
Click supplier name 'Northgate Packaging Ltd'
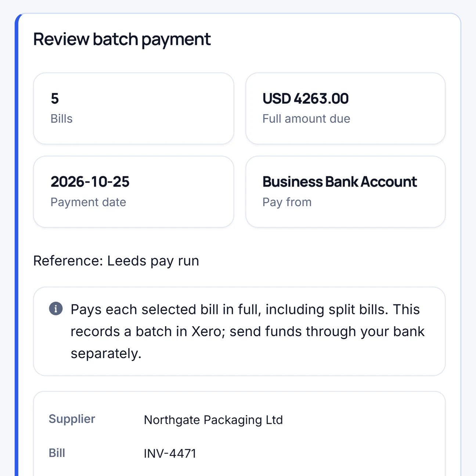pyautogui.click(x=213, y=420)
